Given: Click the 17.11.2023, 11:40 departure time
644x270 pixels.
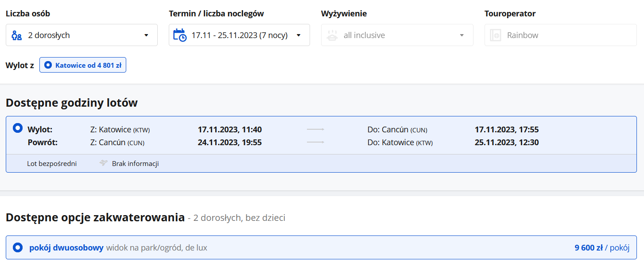Looking at the screenshot, I should tap(229, 130).
